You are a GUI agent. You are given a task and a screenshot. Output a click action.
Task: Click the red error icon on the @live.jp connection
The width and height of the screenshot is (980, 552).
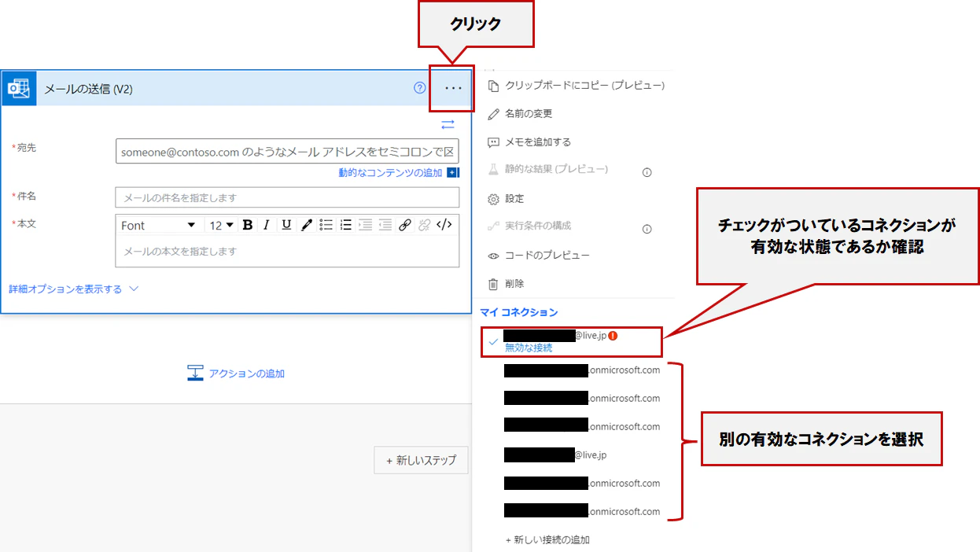613,335
